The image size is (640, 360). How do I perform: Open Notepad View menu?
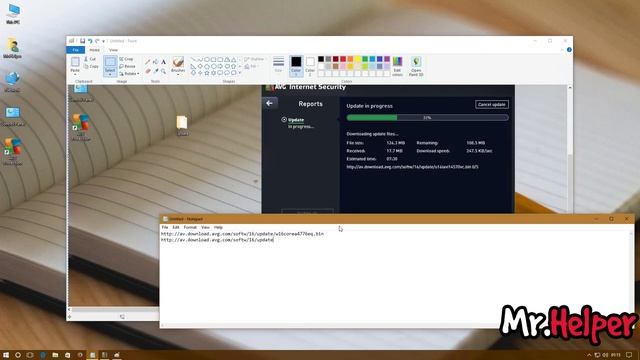coord(205,227)
